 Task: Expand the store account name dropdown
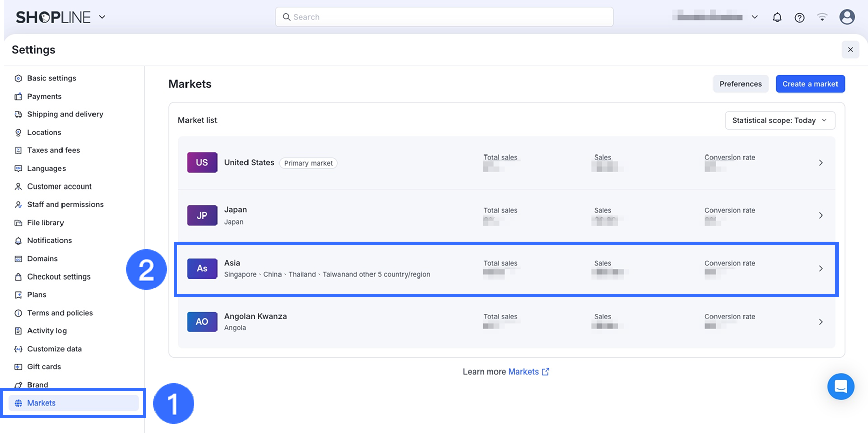click(755, 17)
